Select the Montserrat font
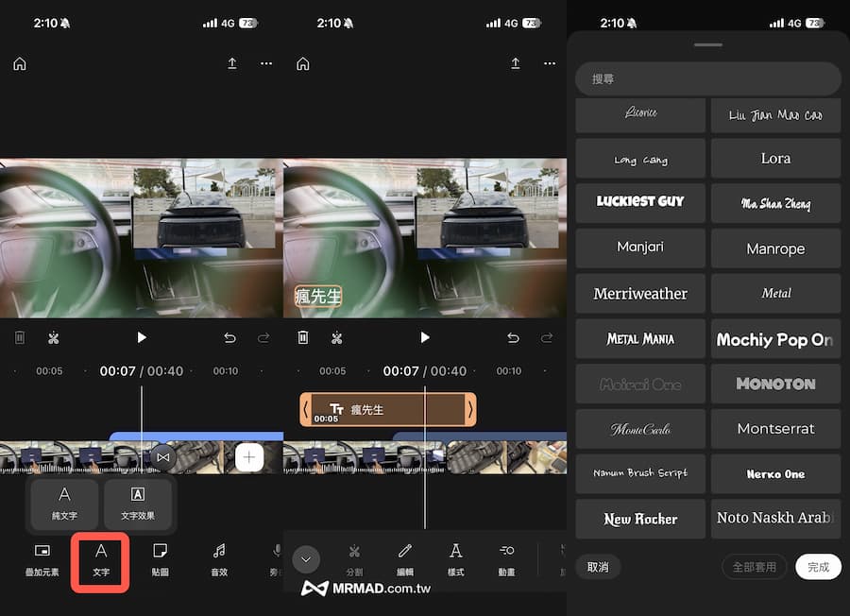Image resolution: width=850 pixels, height=616 pixels. [x=775, y=428]
